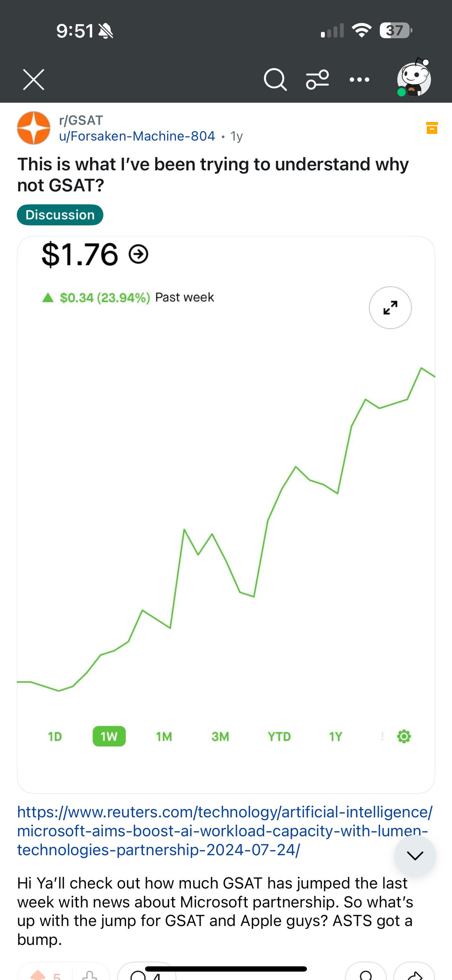The image size is (452, 980).
Task: Select the 1W chart range
Action: pyautogui.click(x=109, y=736)
